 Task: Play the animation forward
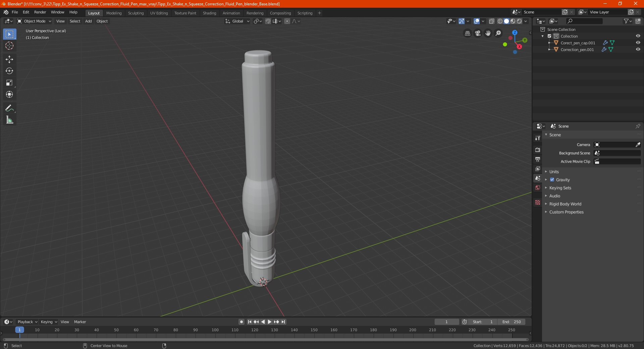point(270,322)
